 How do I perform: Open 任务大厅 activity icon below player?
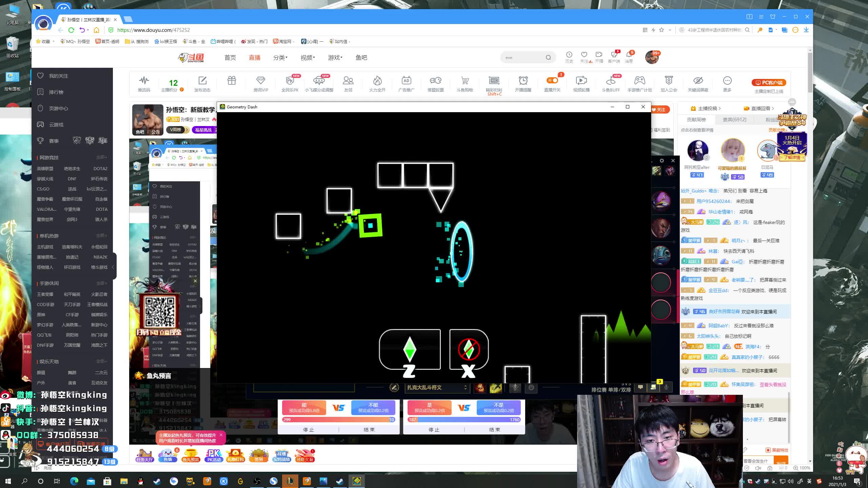point(145,455)
